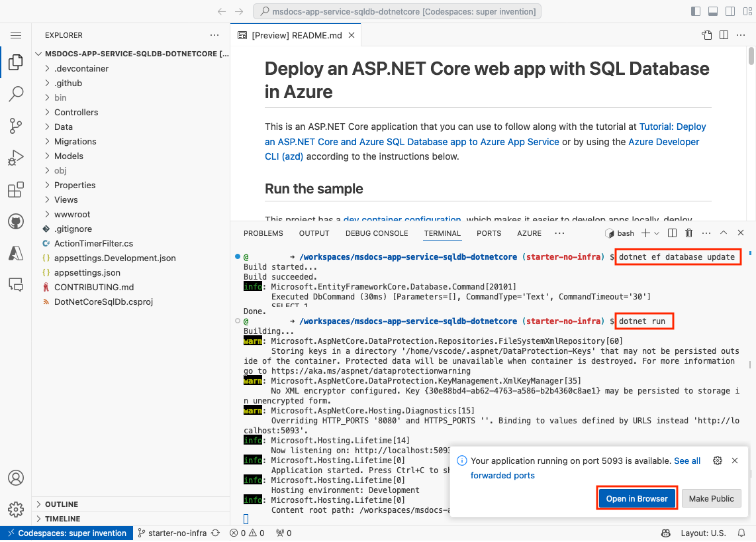Screen dimensions: 756x542
Task: Open the Search view
Action: tap(16, 94)
